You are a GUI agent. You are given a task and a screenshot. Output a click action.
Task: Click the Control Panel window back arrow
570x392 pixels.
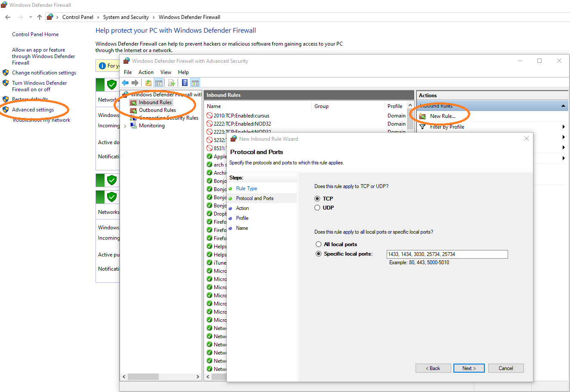(x=8, y=17)
